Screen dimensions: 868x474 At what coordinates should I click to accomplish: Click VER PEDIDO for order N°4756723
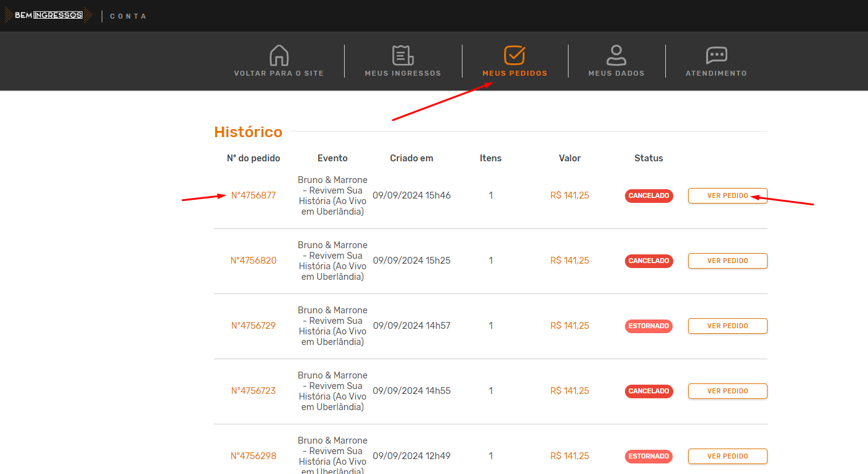tap(728, 391)
